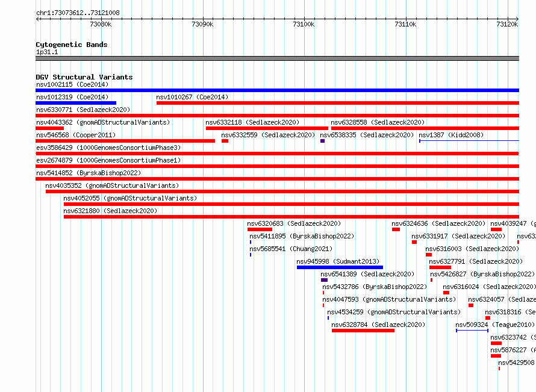Screen dimensions: 536x392
Task: Select nsv6320683 (Sedlazeck2020) variant
Action: (294, 223)
